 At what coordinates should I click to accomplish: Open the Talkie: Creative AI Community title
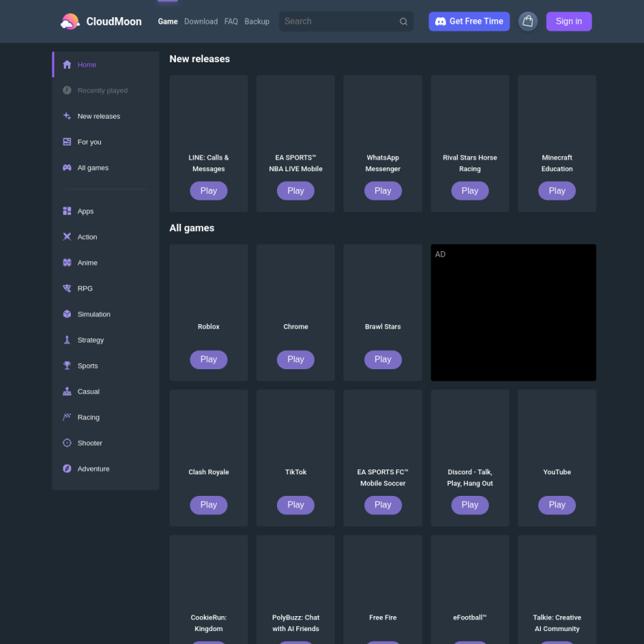[557, 623]
